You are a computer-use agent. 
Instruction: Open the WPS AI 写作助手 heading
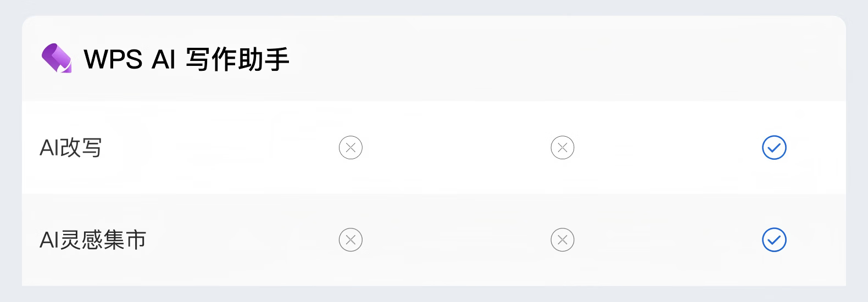tap(186, 59)
